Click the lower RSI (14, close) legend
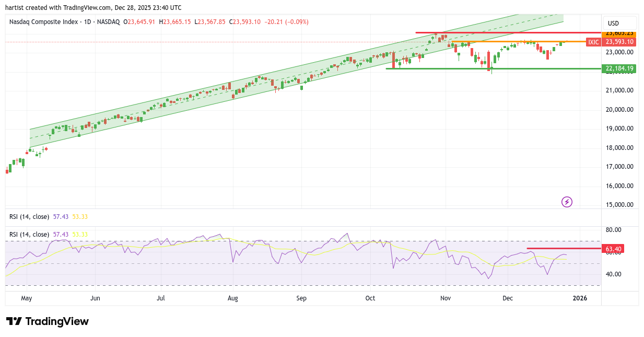The width and height of the screenshot is (644, 337). click(x=29, y=234)
